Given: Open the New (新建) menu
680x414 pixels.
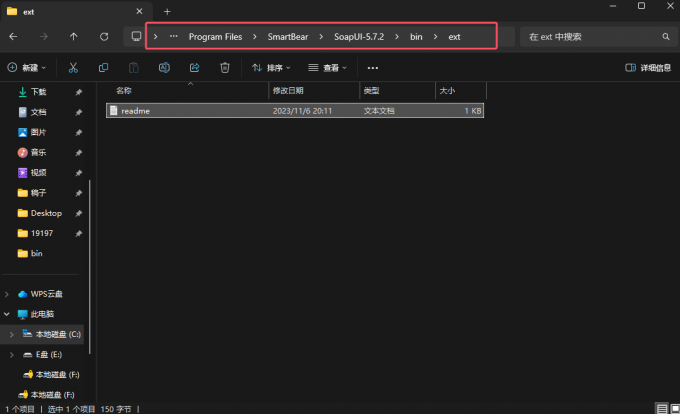Looking at the screenshot, I should (x=26, y=68).
